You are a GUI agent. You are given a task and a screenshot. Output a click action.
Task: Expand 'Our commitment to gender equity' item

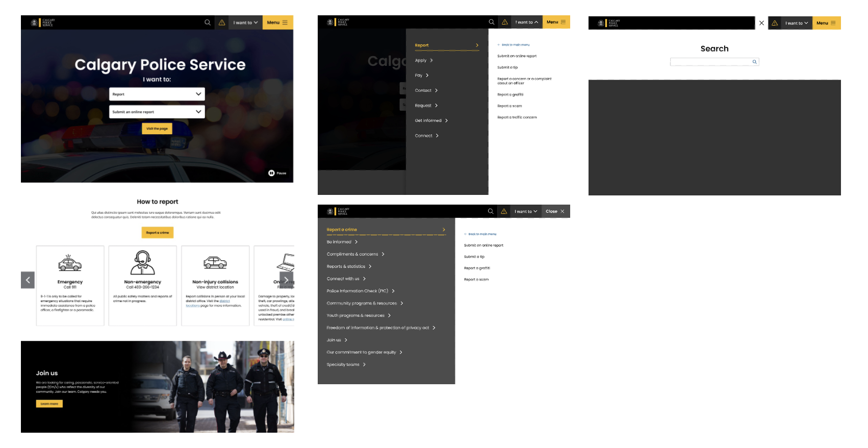tap(365, 352)
